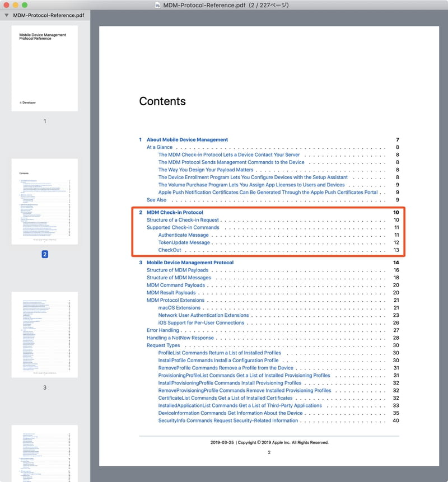Jump to 'ProfileList Commands' entry
The image size is (448, 482).
click(x=220, y=353)
